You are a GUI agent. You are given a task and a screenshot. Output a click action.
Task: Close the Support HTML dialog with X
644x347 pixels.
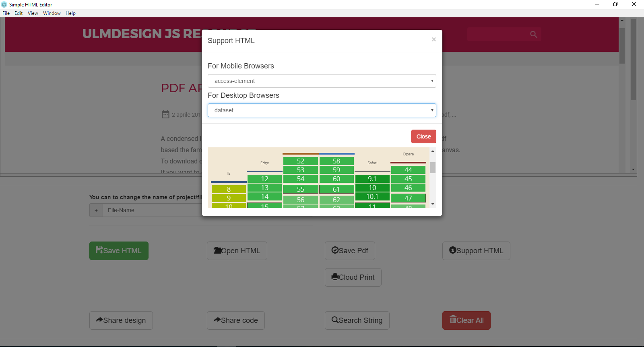(433, 39)
